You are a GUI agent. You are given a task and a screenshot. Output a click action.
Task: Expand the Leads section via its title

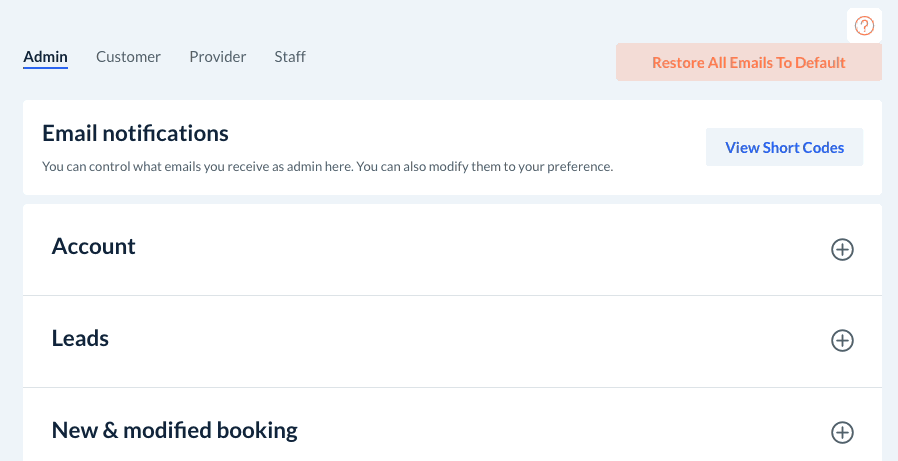tap(80, 338)
